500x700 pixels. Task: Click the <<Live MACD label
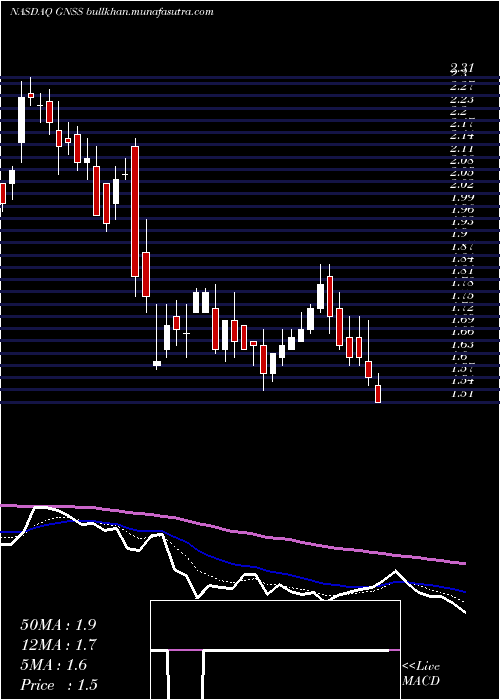click(x=421, y=674)
